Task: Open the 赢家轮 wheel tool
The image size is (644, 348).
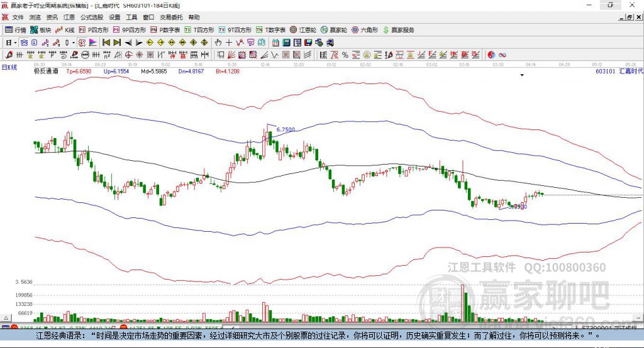Action: [x=334, y=30]
